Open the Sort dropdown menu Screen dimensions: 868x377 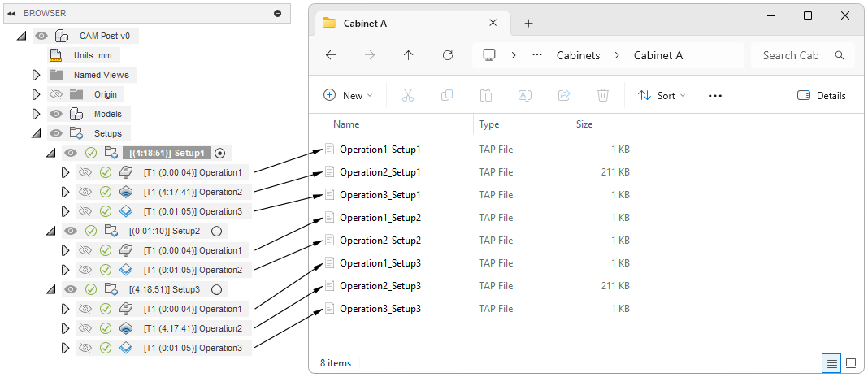[662, 95]
